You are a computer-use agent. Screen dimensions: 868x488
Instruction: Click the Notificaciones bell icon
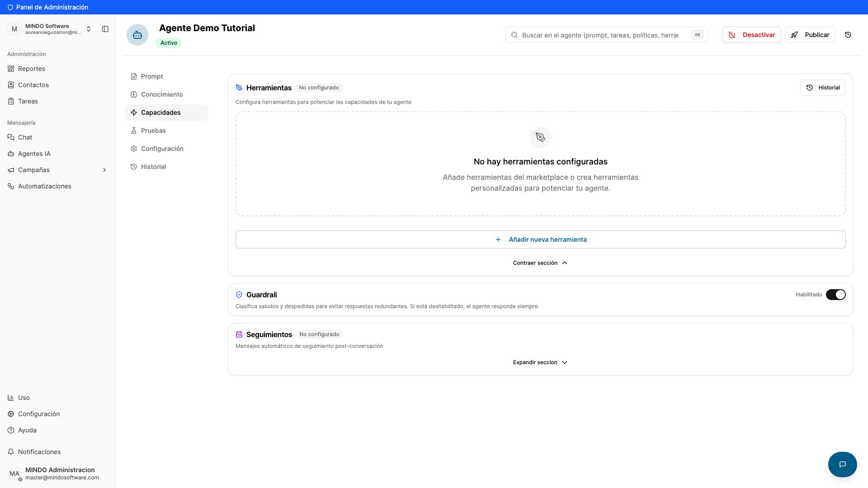tap(11, 452)
